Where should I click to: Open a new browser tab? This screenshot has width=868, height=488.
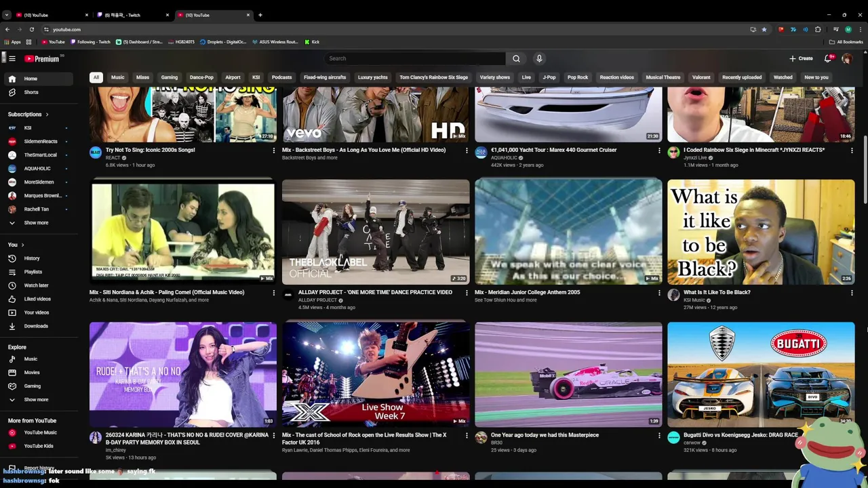[260, 15]
